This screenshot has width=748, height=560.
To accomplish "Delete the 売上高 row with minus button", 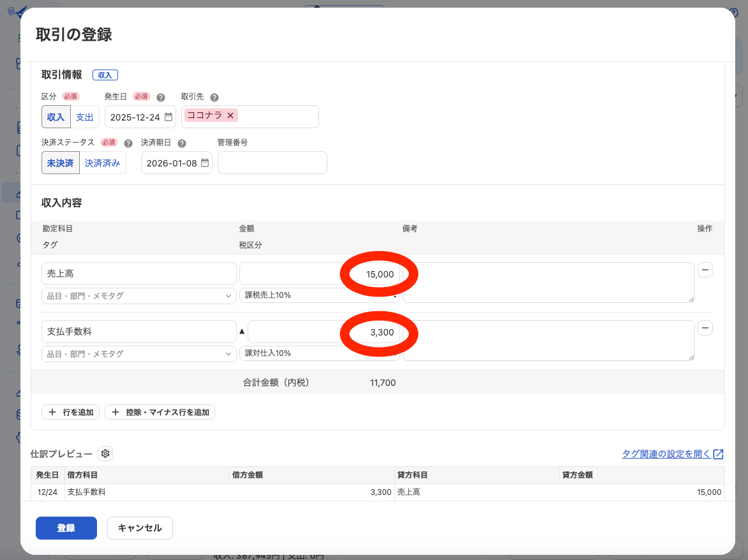I will (x=705, y=270).
